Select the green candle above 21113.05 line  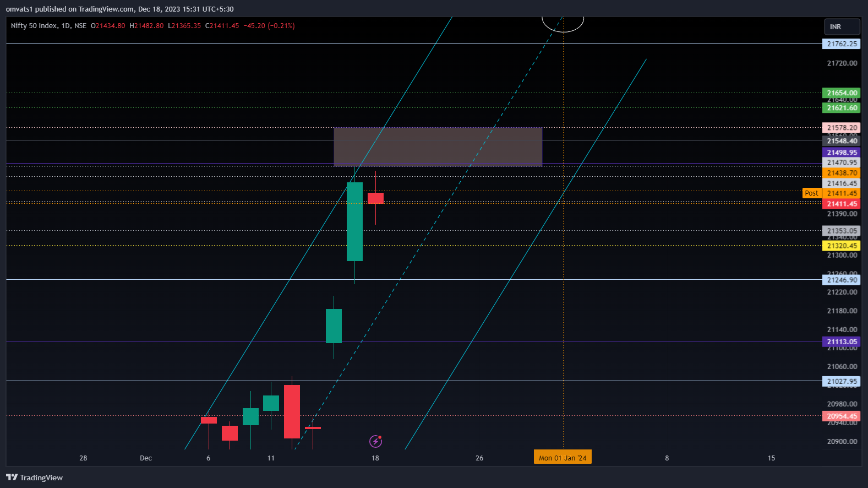pos(334,326)
